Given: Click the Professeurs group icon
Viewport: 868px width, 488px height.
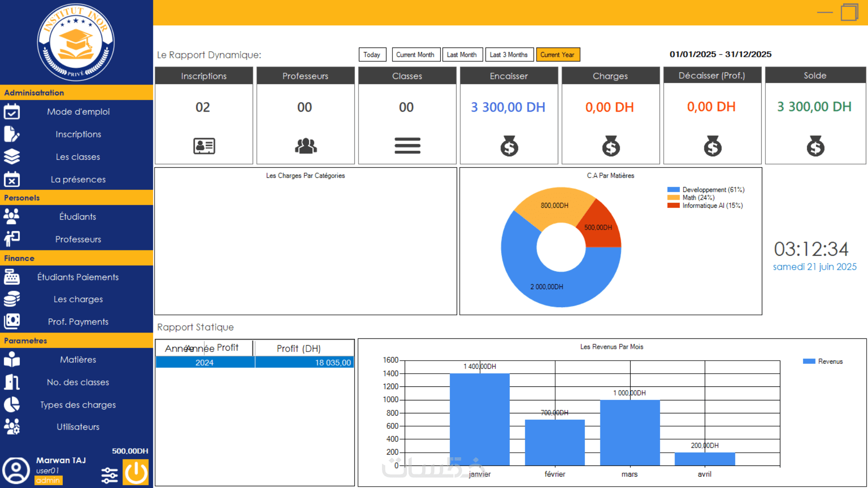Looking at the screenshot, I should pos(306,146).
